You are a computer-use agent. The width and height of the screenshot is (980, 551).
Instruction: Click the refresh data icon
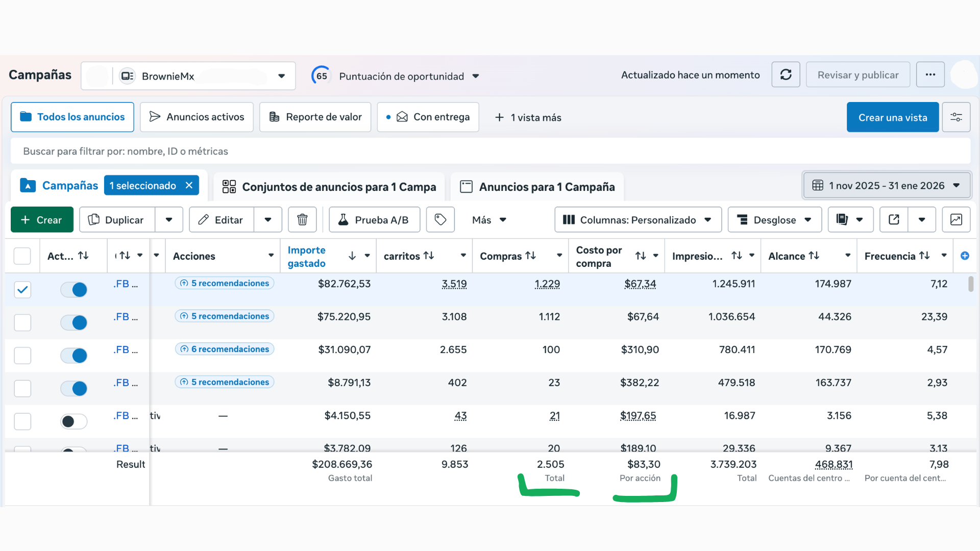(x=786, y=75)
